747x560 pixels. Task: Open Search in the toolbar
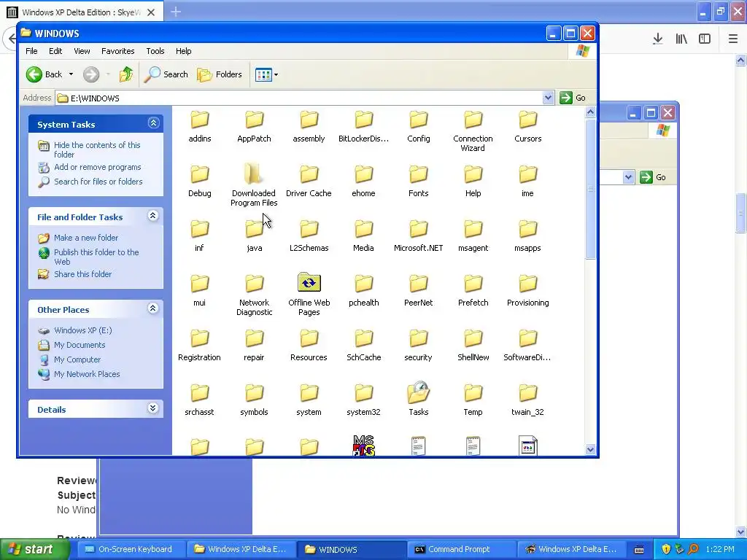(166, 74)
